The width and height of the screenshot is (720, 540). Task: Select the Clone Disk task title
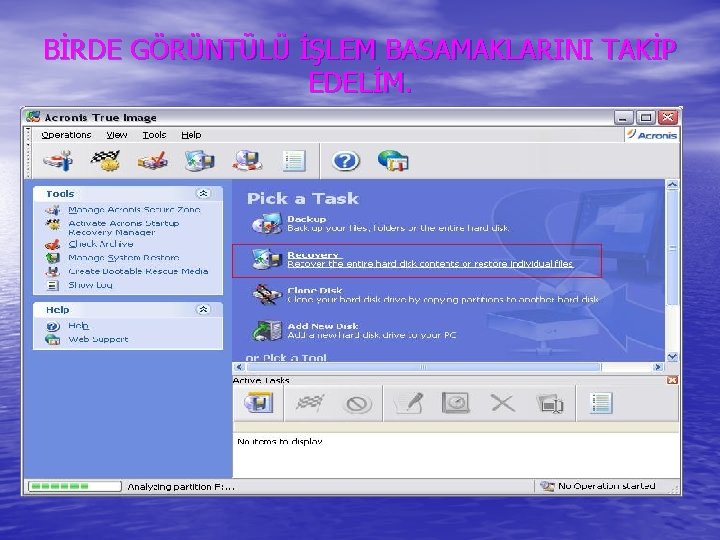[x=315, y=290]
